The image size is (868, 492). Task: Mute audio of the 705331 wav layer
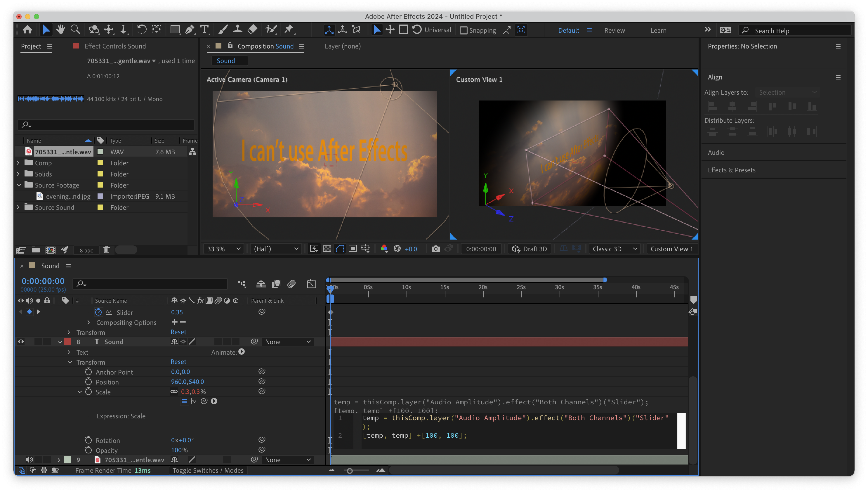29,460
